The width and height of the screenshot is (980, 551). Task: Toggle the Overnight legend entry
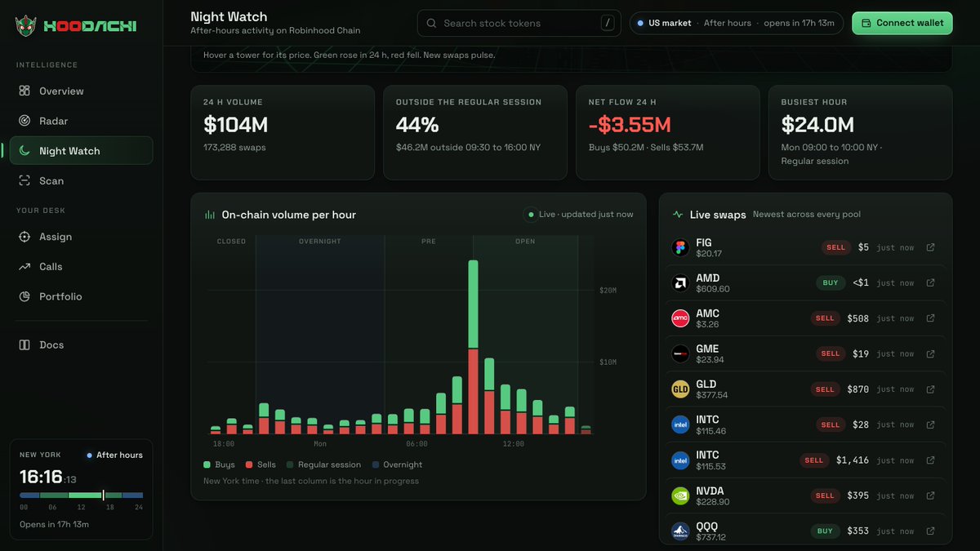tap(397, 464)
